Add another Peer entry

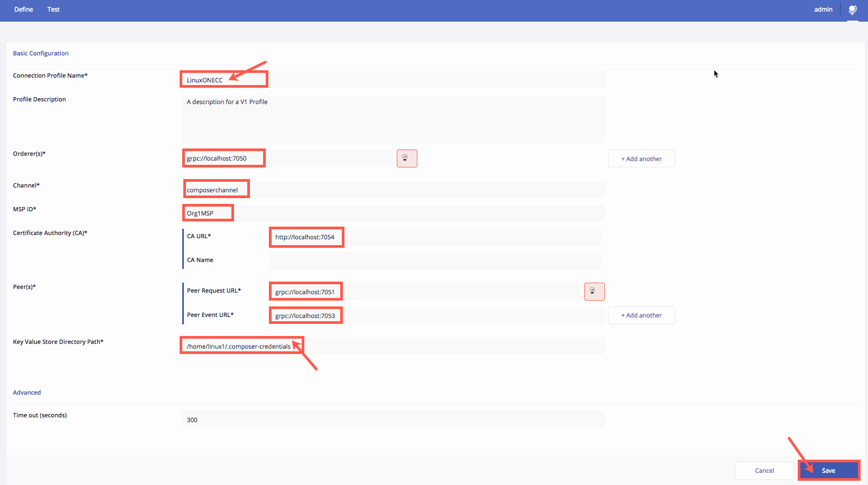[641, 315]
